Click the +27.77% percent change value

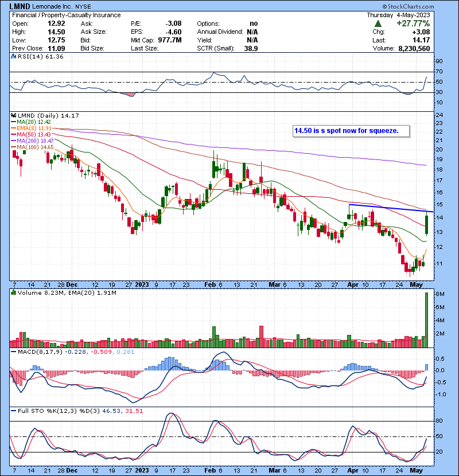413,24
